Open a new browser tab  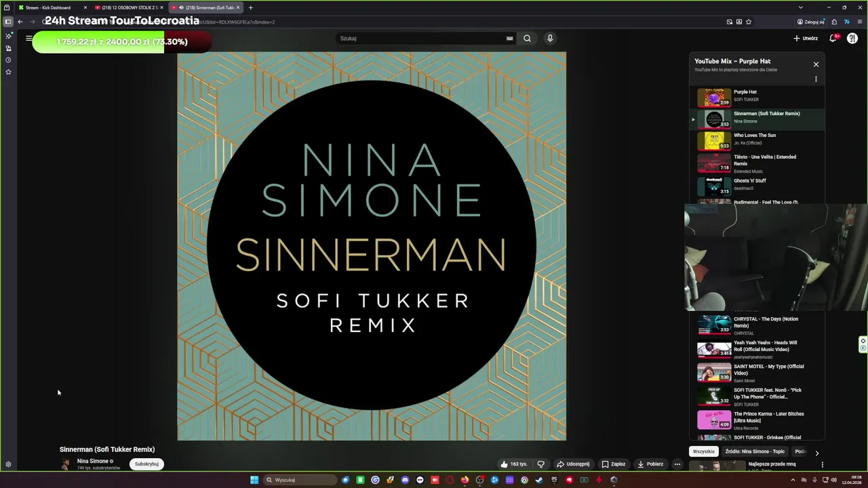[250, 7]
